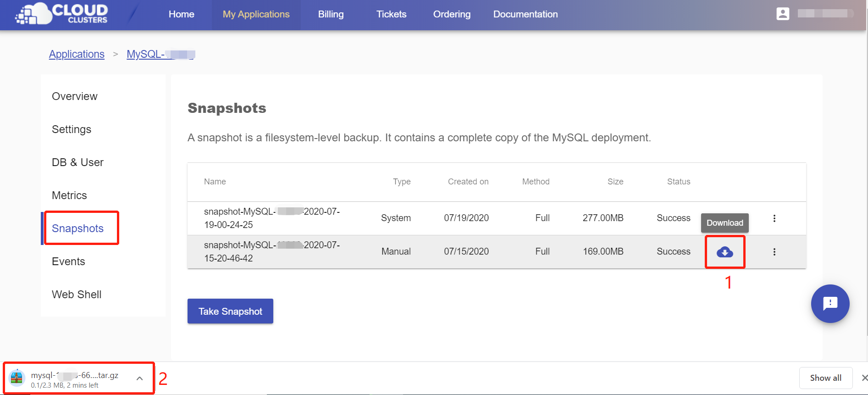Click the Status column header
The image size is (868, 395).
point(679,182)
